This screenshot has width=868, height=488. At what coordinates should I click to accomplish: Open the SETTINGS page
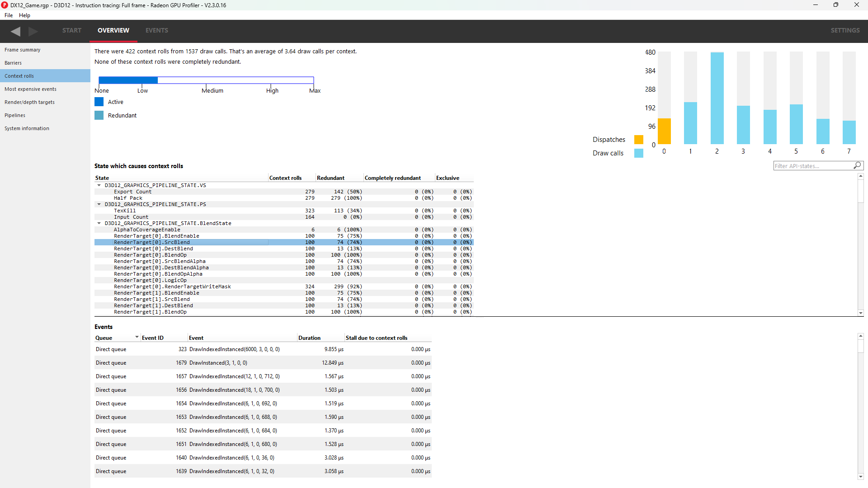pos(844,30)
